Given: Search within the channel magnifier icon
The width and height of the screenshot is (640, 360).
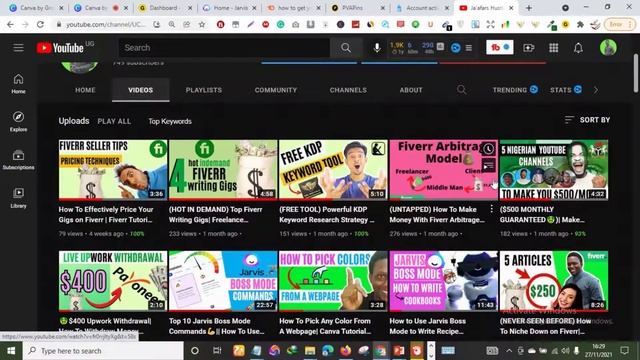Looking at the screenshot, I should (x=462, y=90).
